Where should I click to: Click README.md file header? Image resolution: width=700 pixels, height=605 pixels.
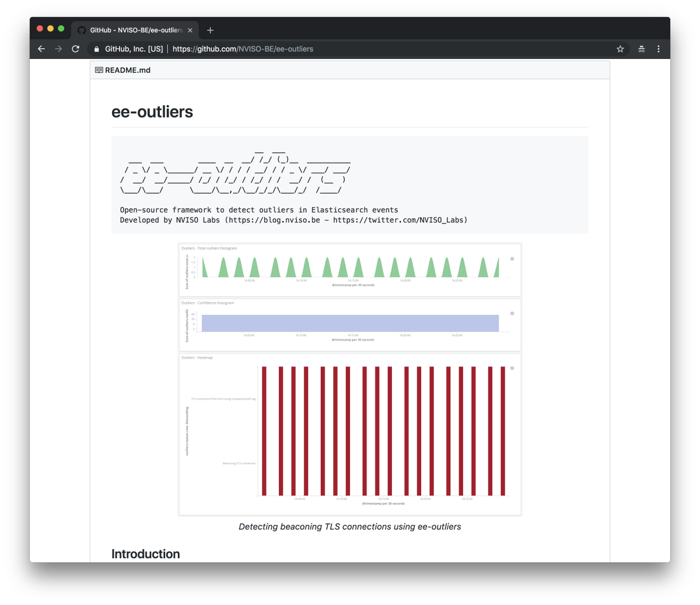[x=350, y=70]
